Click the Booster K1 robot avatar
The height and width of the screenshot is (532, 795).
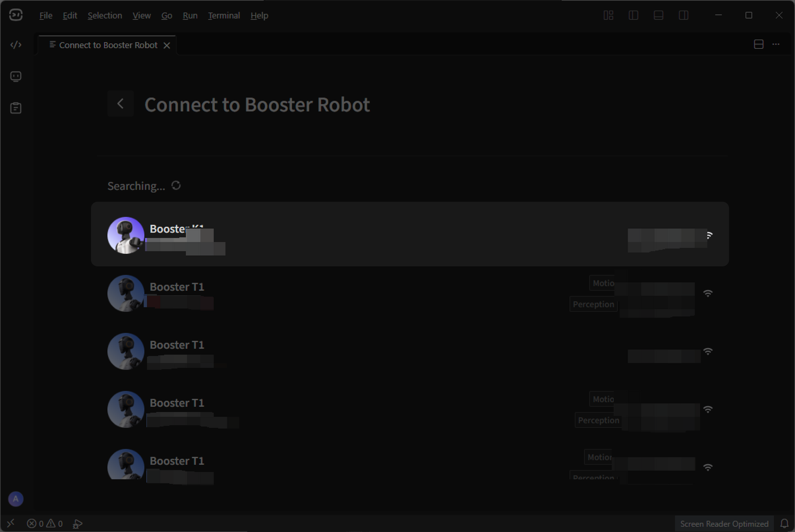(126, 235)
